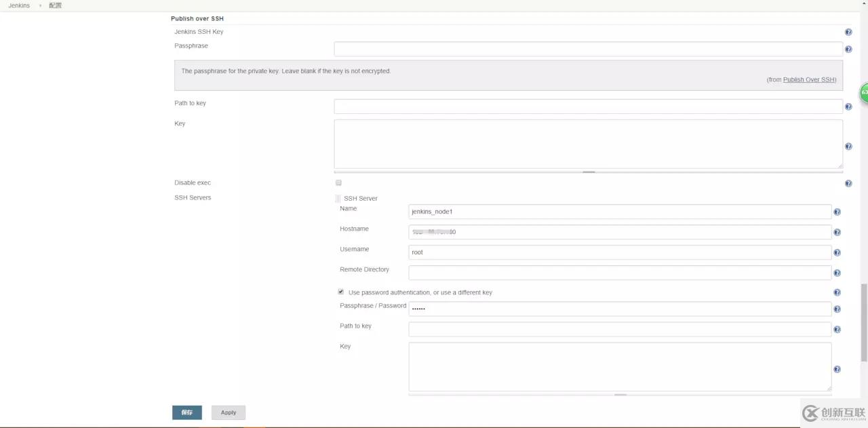Image resolution: width=868 pixels, height=428 pixels.
Task: Show help for Jenkins SSH Key textarea
Action: tap(848, 147)
